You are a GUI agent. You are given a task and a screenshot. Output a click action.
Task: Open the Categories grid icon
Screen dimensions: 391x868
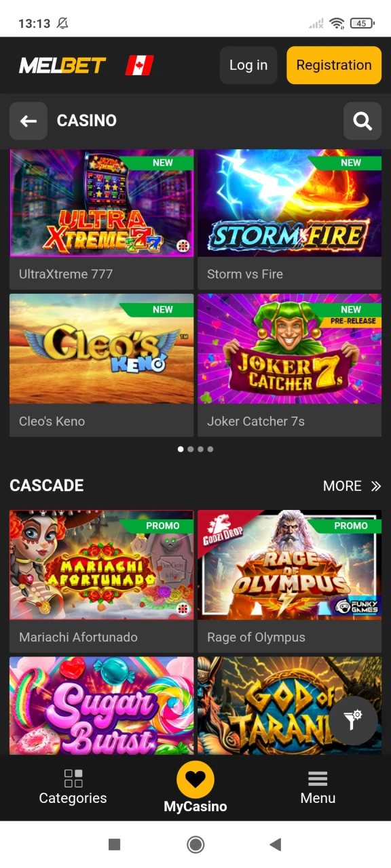pos(73,778)
